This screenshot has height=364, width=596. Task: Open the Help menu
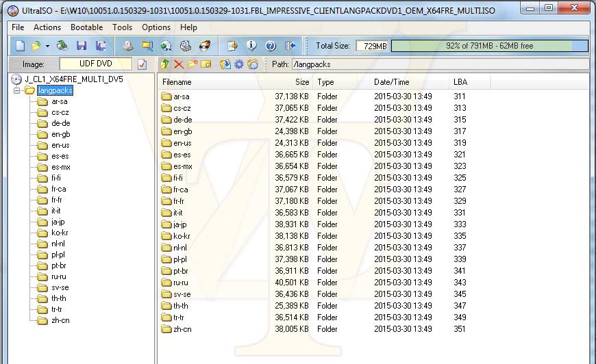pyautogui.click(x=188, y=27)
